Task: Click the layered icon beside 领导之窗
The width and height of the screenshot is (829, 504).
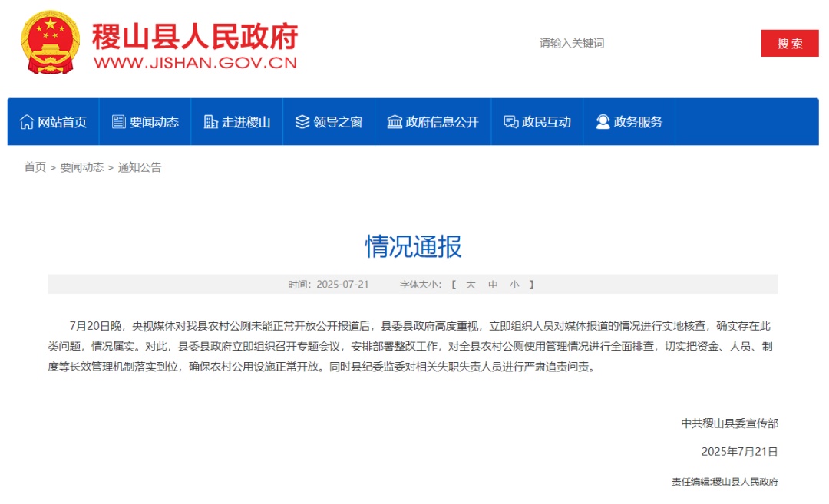Action: point(299,121)
